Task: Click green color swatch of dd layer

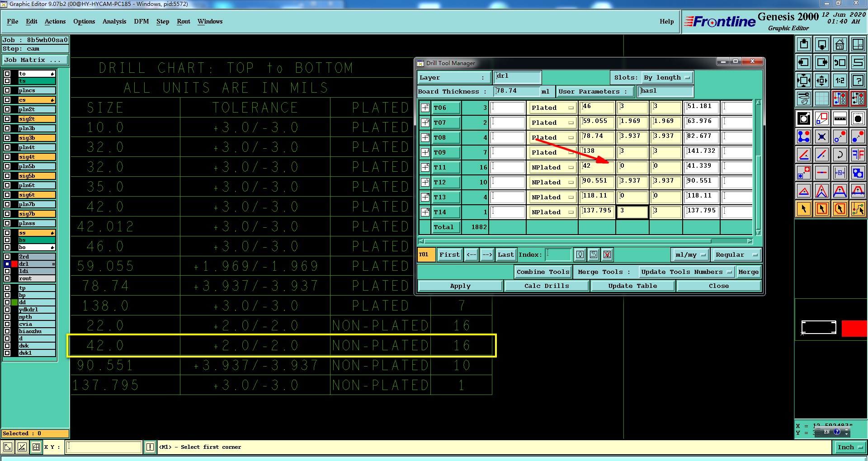Action: [14, 302]
